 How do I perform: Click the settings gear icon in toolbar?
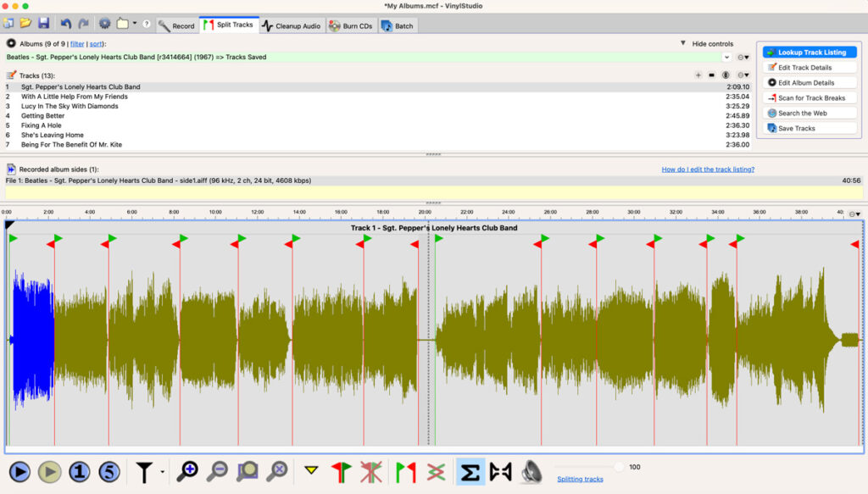coord(104,24)
